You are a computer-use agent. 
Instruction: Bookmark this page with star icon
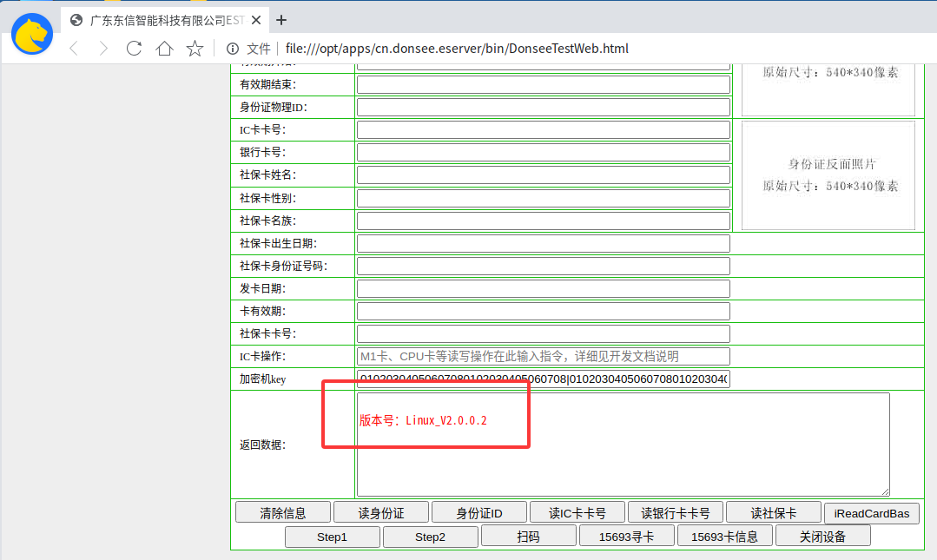pyautogui.click(x=195, y=49)
